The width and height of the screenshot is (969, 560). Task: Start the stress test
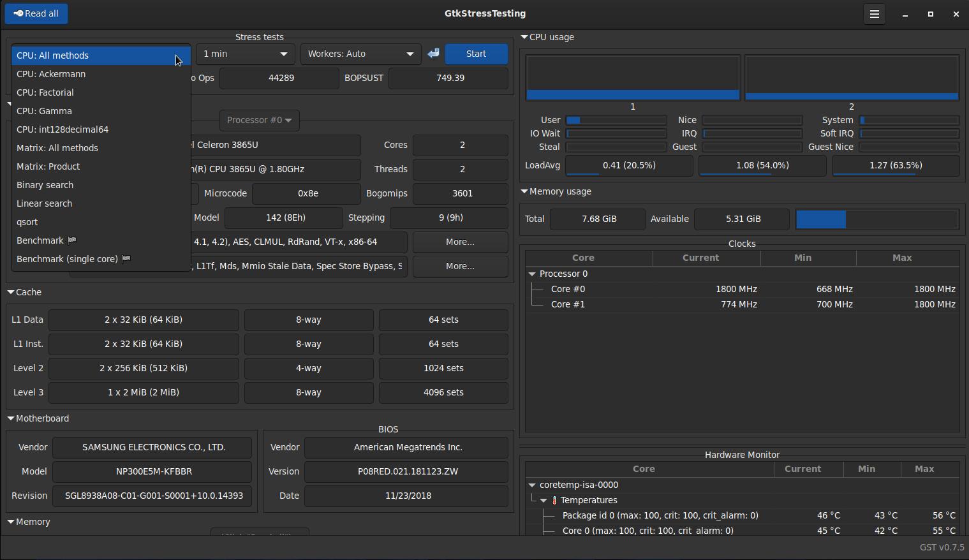click(x=476, y=54)
